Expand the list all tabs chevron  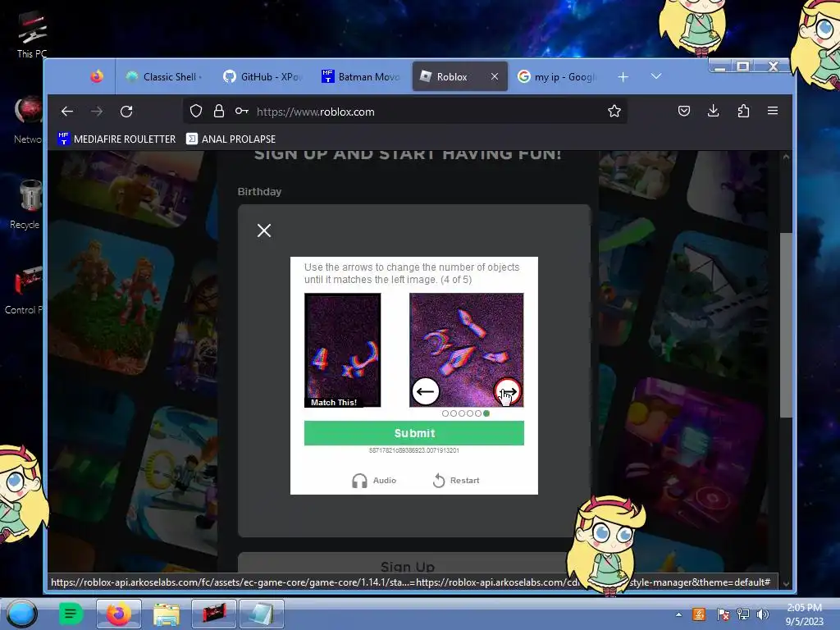655,76
